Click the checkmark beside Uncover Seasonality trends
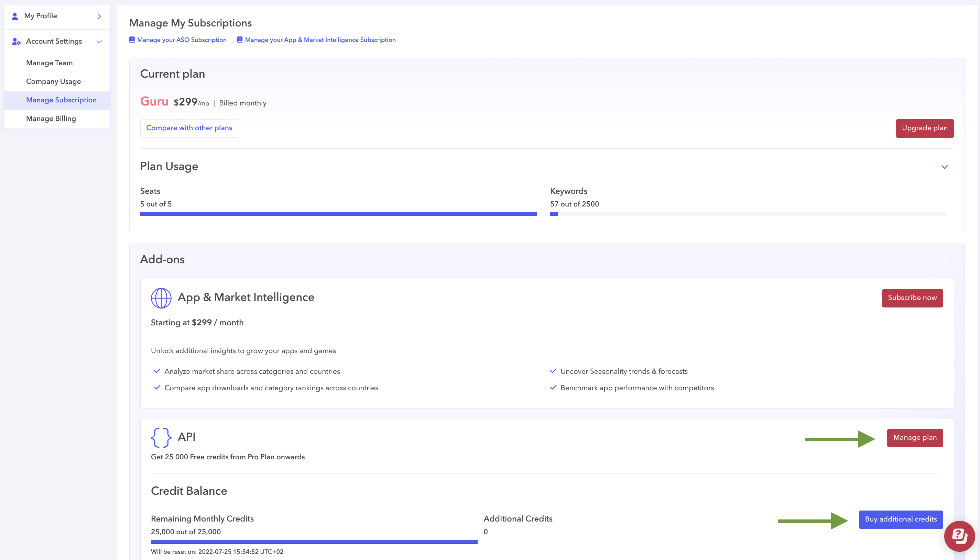 point(553,371)
